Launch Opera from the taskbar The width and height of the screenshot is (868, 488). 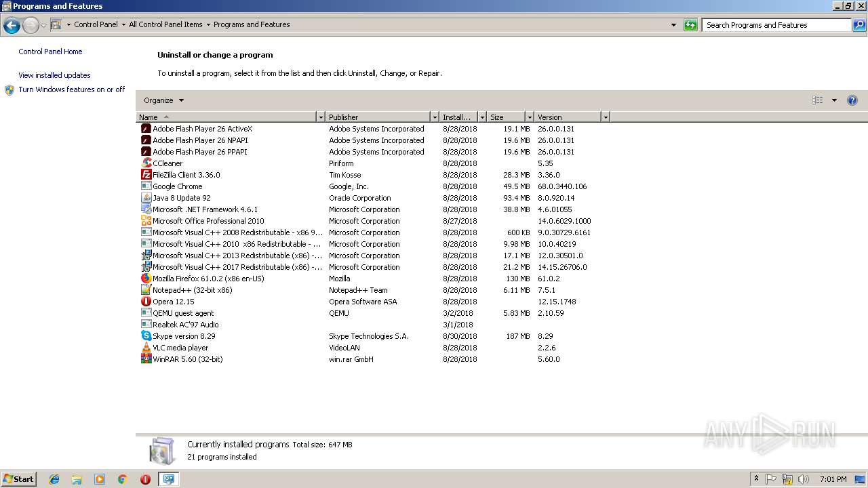tap(145, 479)
